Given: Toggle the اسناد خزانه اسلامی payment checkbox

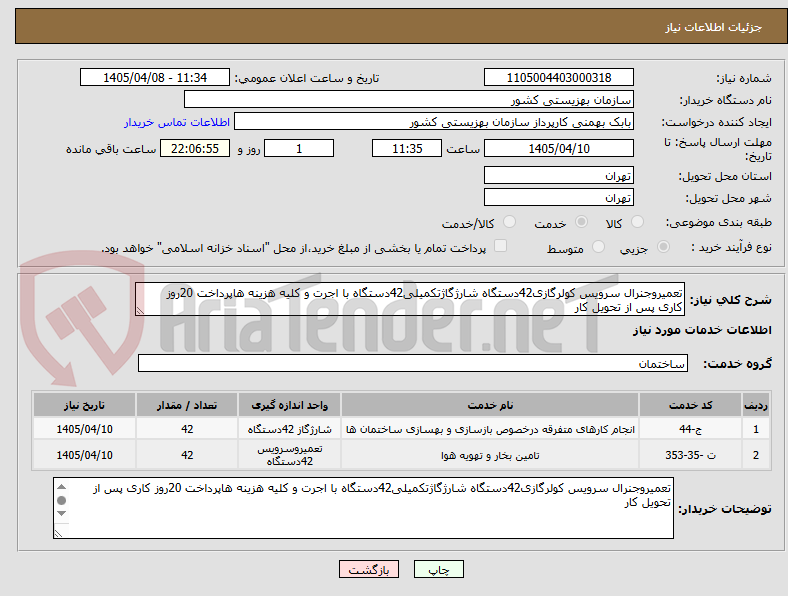Looking at the screenshot, I should click(501, 246).
